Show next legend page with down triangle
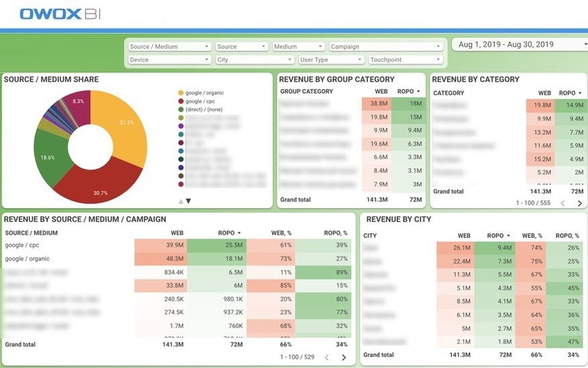The image size is (588, 368). [x=189, y=201]
